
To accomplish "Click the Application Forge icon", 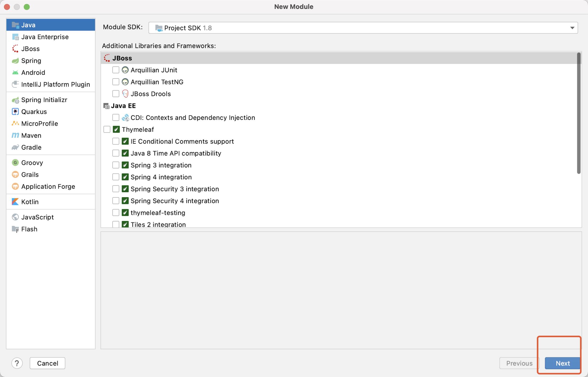I will tap(15, 186).
